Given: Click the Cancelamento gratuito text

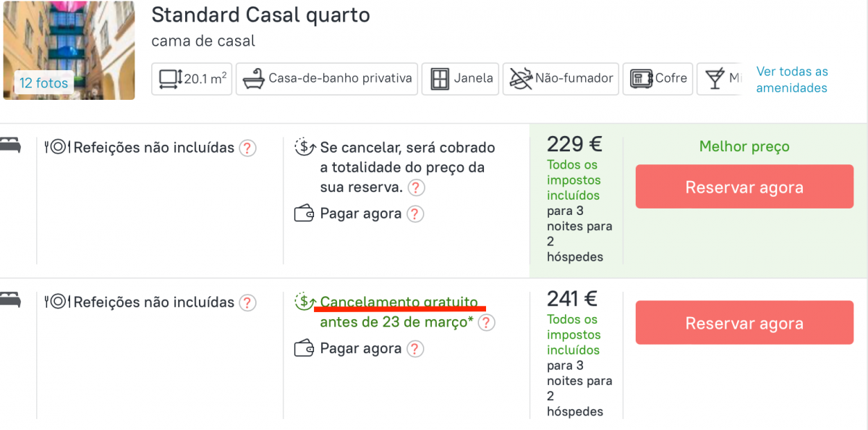Looking at the screenshot, I should (x=399, y=302).
